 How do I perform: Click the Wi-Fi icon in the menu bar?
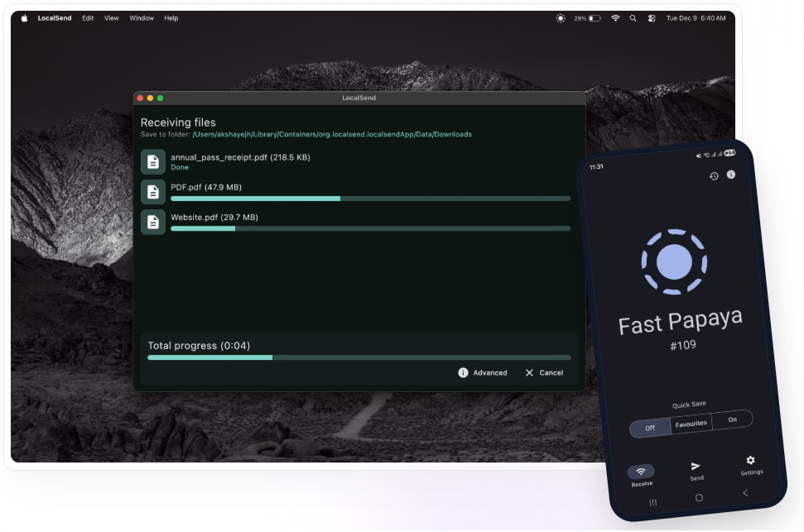(615, 18)
